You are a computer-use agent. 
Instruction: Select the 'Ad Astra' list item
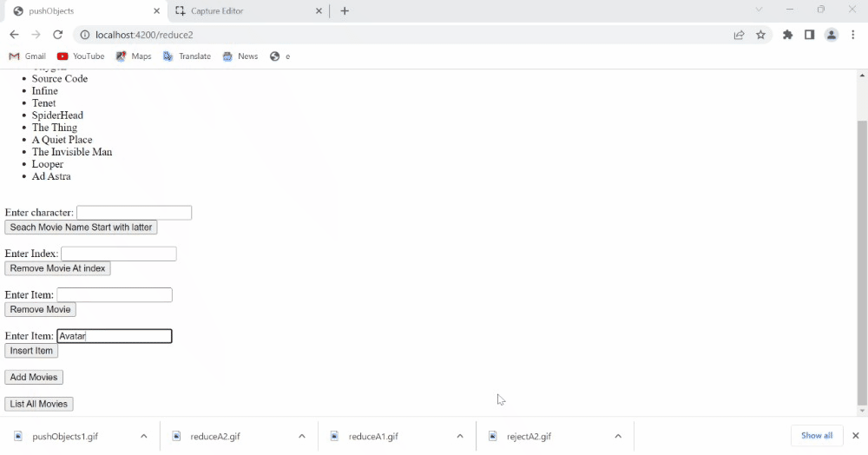51,176
